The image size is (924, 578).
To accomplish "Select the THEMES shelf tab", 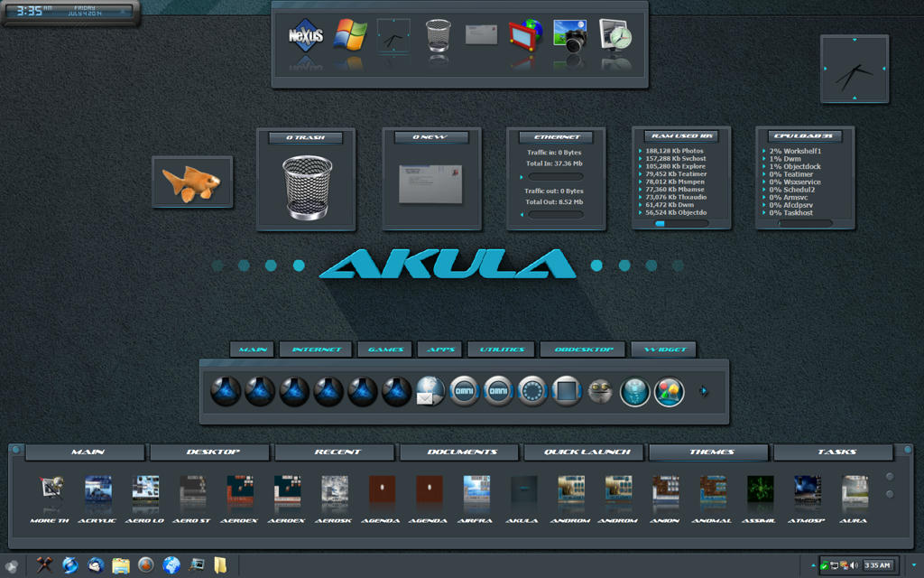I will pyautogui.click(x=711, y=452).
